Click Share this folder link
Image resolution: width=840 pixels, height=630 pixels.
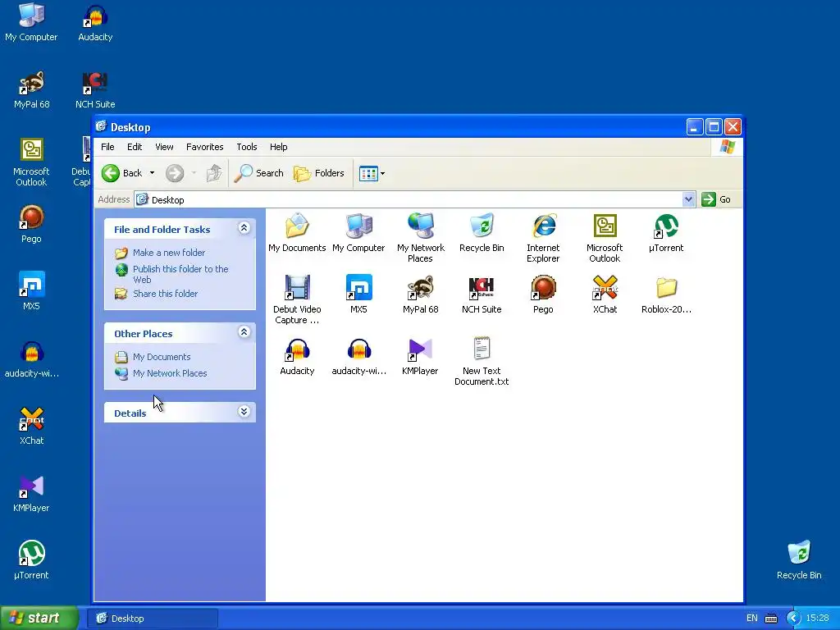pyautogui.click(x=165, y=294)
